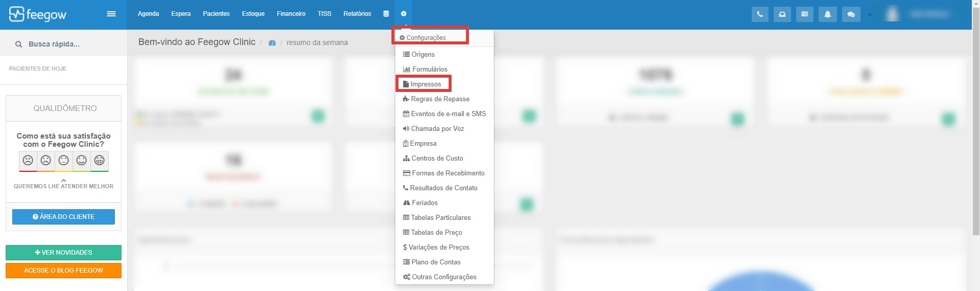980x291 pixels.
Task: Click the quick search magnifier icon
Action: [18, 44]
